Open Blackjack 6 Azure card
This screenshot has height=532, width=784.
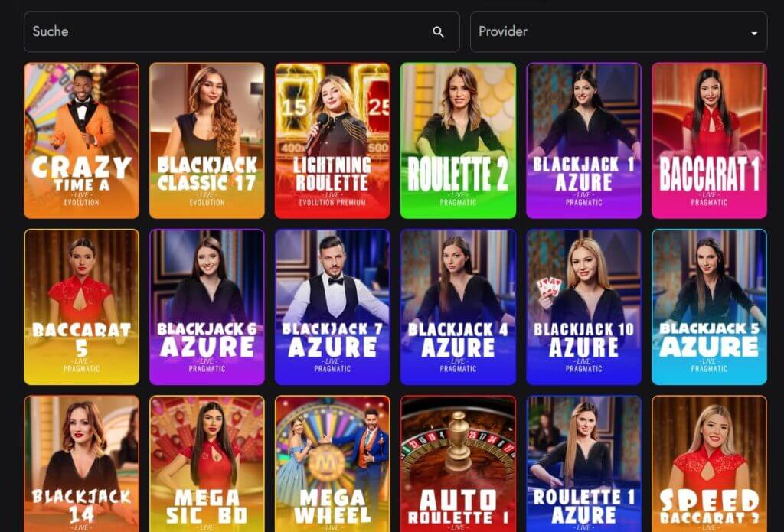[x=207, y=307]
